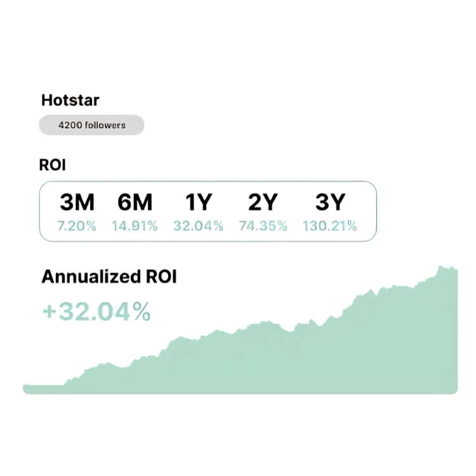Click the 32.04% value under 1Y

click(x=198, y=226)
